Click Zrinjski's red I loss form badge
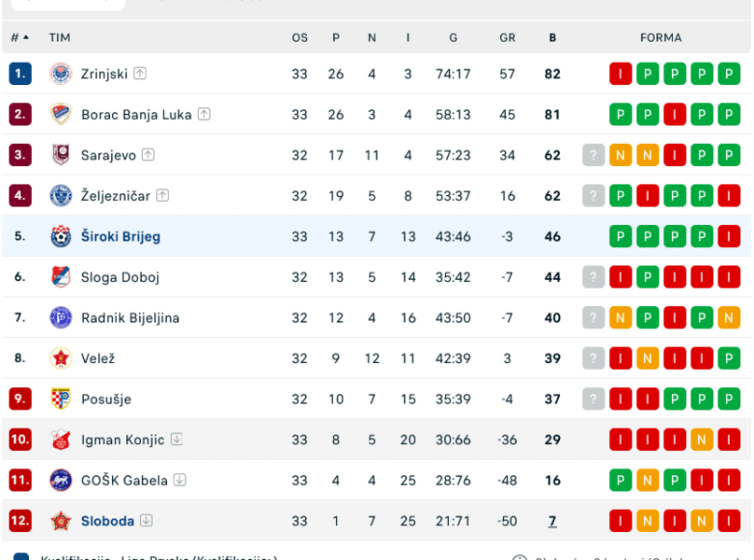This screenshot has height=560, width=754. (x=621, y=74)
